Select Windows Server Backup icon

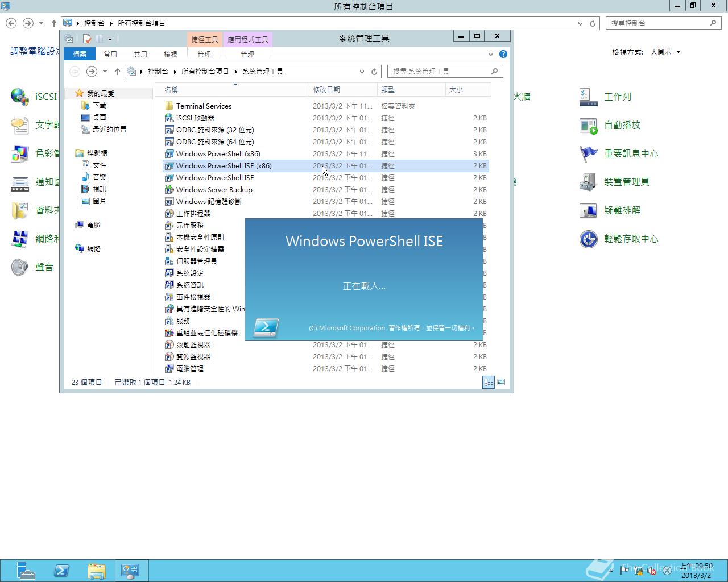coord(169,189)
